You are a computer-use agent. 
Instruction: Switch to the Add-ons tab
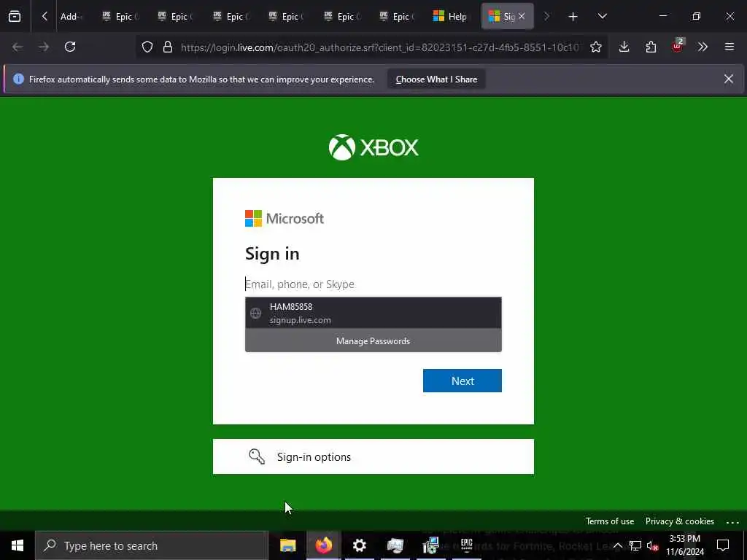coord(71,17)
